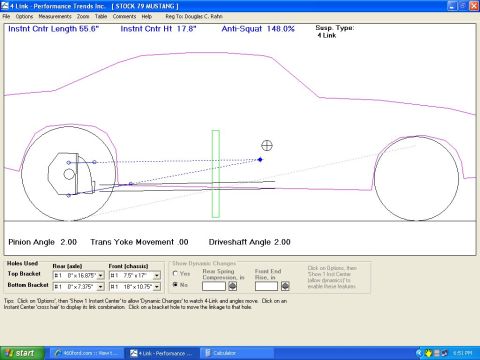Click the lower link chassis bracket hole

click(x=131, y=184)
